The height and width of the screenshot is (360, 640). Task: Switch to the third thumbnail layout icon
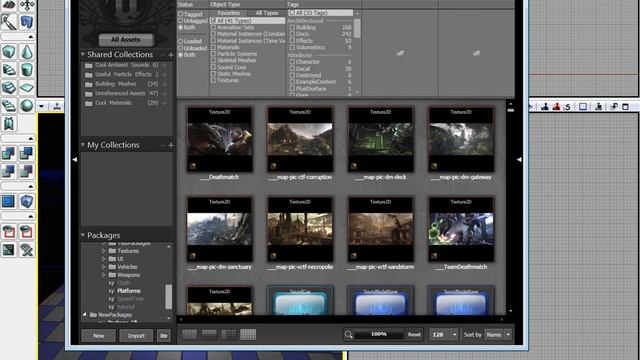pos(229,335)
